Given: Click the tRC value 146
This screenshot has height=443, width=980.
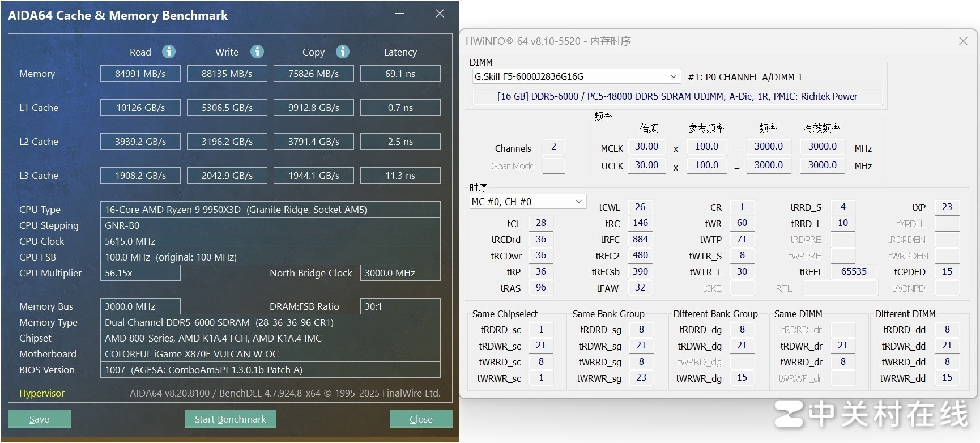Looking at the screenshot, I should tap(640, 223).
